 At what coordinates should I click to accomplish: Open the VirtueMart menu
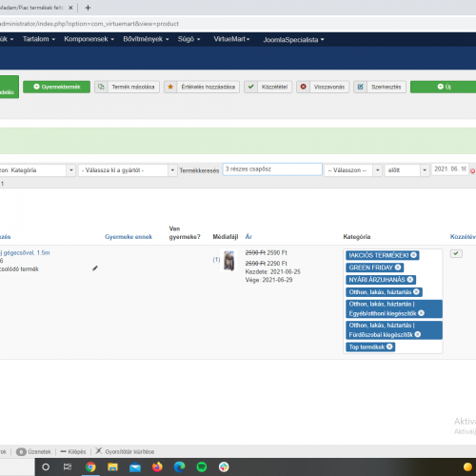(231, 39)
